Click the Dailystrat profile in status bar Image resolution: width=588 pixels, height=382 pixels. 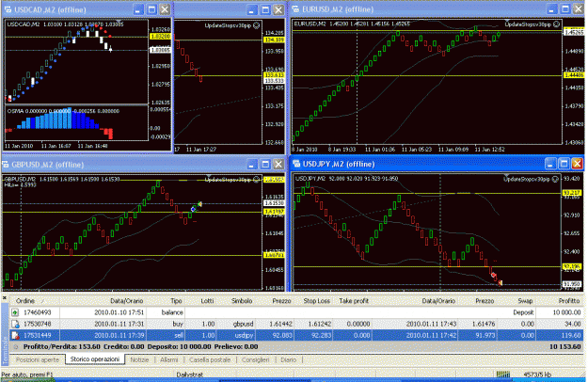pos(189,374)
